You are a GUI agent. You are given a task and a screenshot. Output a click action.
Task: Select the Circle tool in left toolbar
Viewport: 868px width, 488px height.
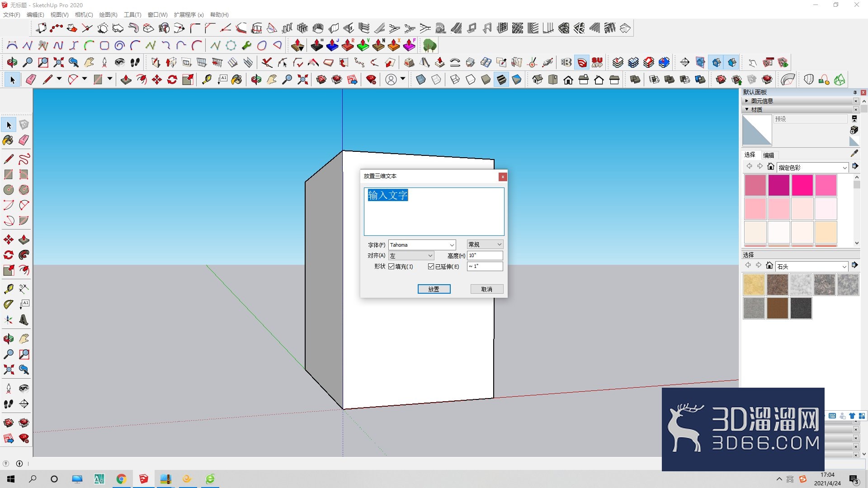pyautogui.click(x=8, y=190)
